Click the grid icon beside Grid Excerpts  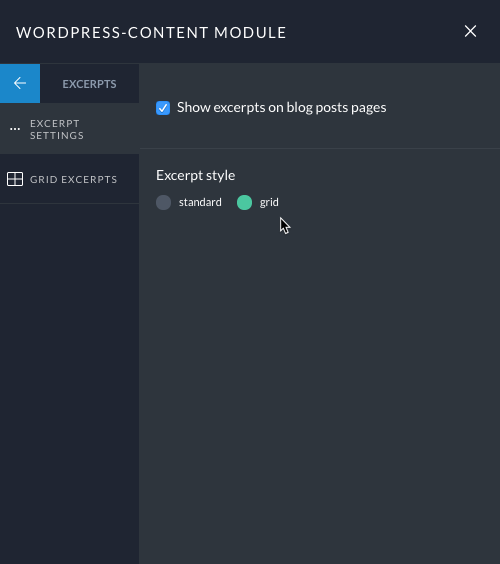coord(15,179)
